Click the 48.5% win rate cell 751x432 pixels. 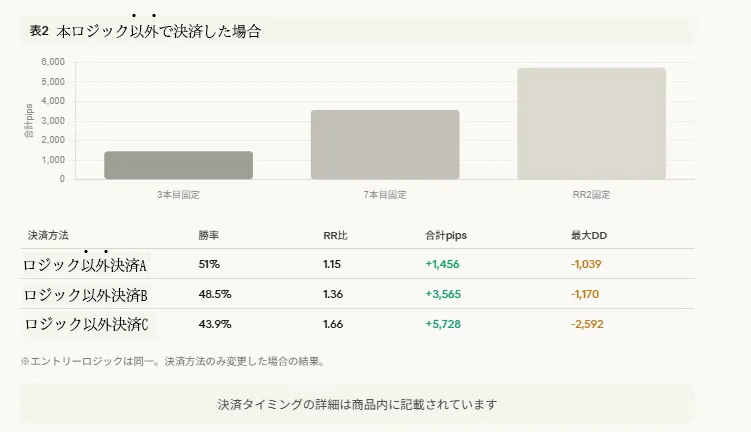pos(215,294)
